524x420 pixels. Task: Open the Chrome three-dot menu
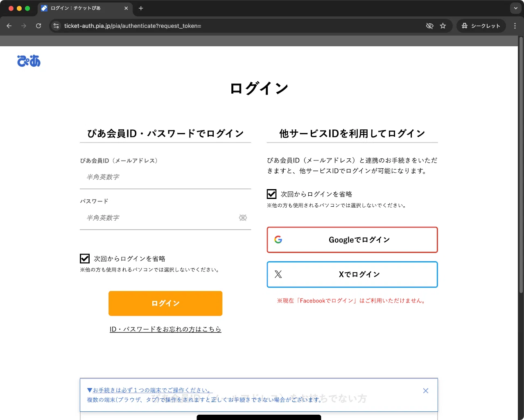pyautogui.click(x=515, y=26)
